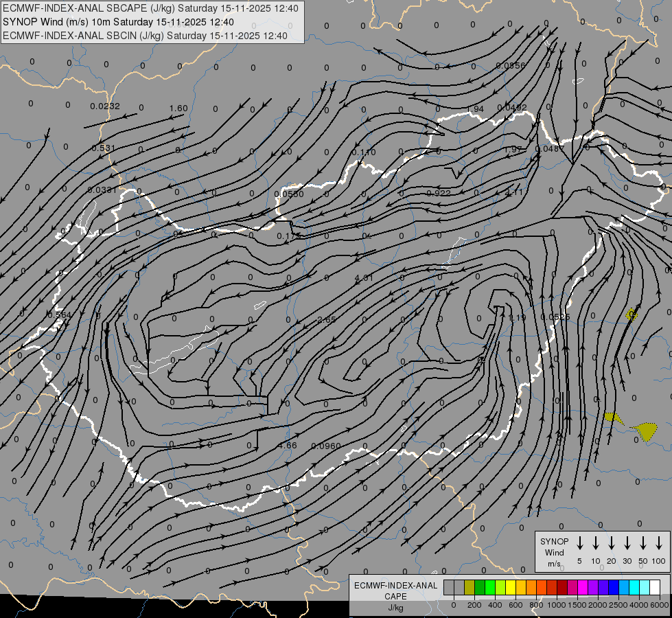Click the 50 m/s wind arrow in legend
The image size is (672, 618).
click(x=642, y=543)
